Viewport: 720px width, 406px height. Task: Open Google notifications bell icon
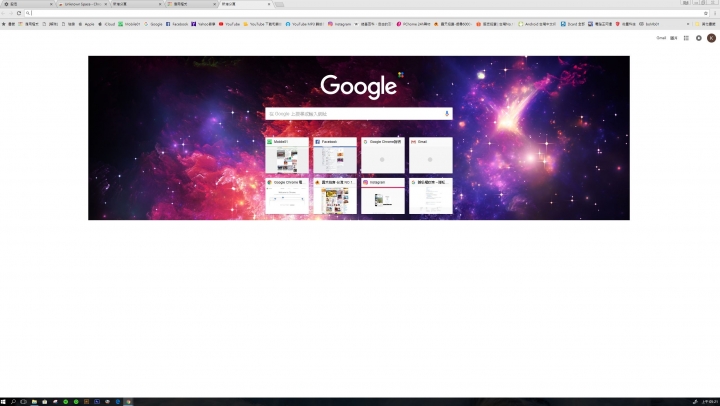coord(698,38)
